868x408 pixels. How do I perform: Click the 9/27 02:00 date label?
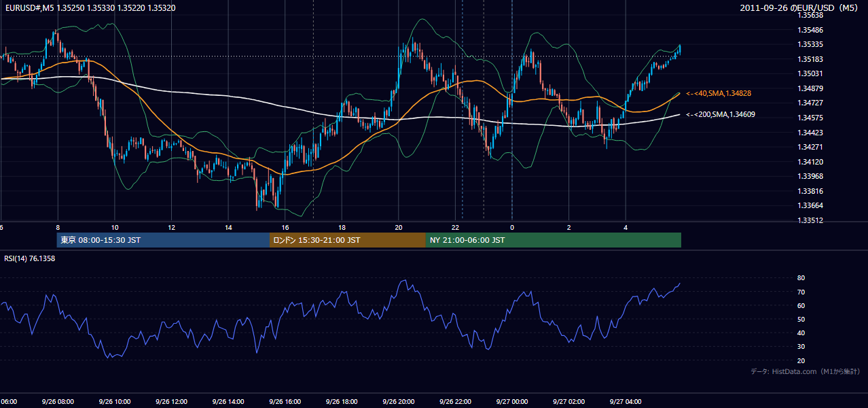(568, 402)
